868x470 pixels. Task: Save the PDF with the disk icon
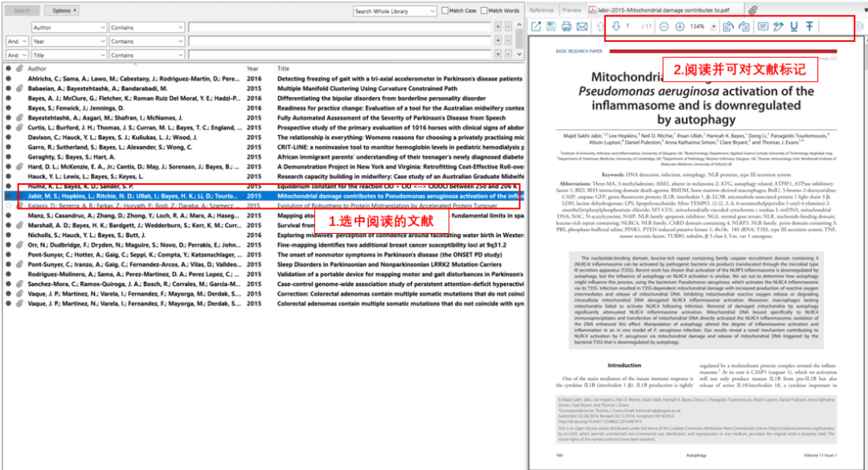551,27
